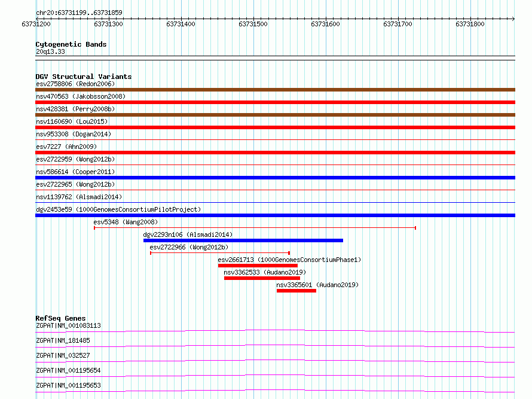Click the chr20:63731199..63731859 region label
The width and height of the screenshot is (532, 399).
tap(79, 13)
